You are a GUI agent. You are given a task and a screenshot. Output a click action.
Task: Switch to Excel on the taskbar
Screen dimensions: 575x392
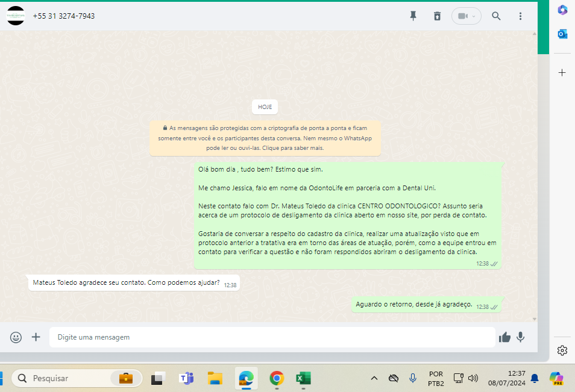coord(303,378)
